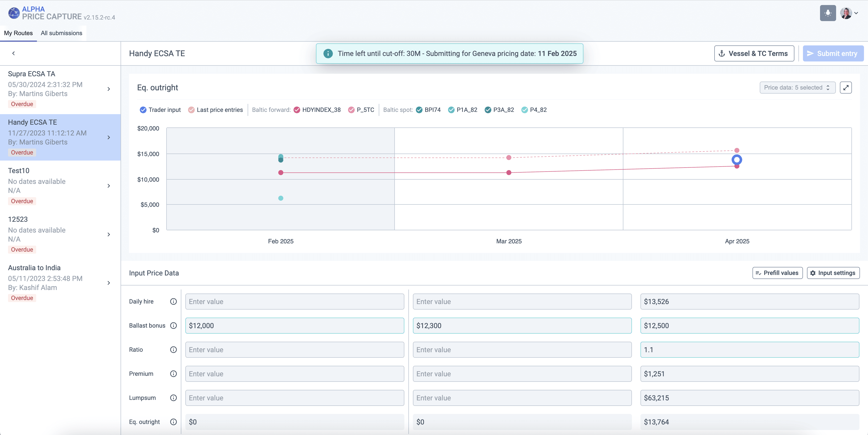Open the Price data selection dropdown

[797, 88]
